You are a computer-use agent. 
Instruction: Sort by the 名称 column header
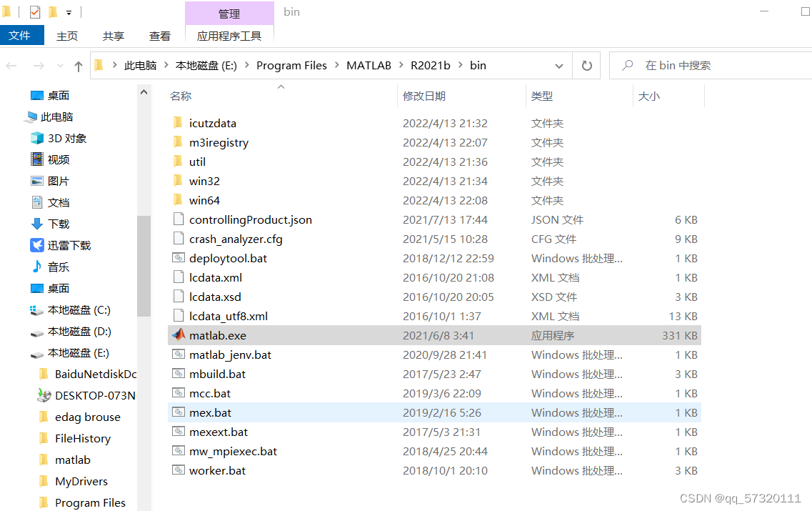180,96
